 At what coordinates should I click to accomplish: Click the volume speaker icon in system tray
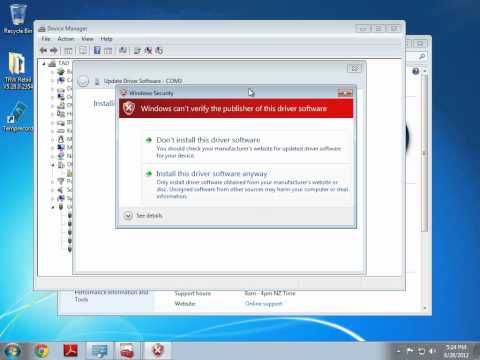[x=432, y=351]
